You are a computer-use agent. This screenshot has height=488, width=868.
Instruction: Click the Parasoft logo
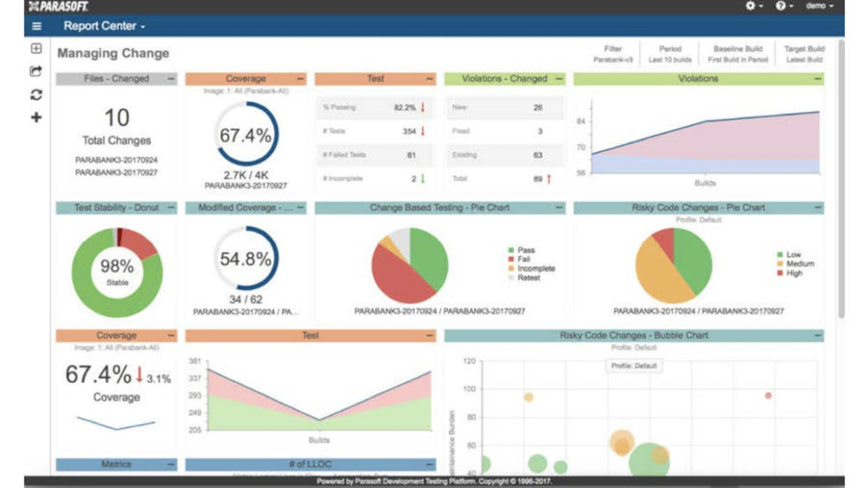click(x=58, y=6)
